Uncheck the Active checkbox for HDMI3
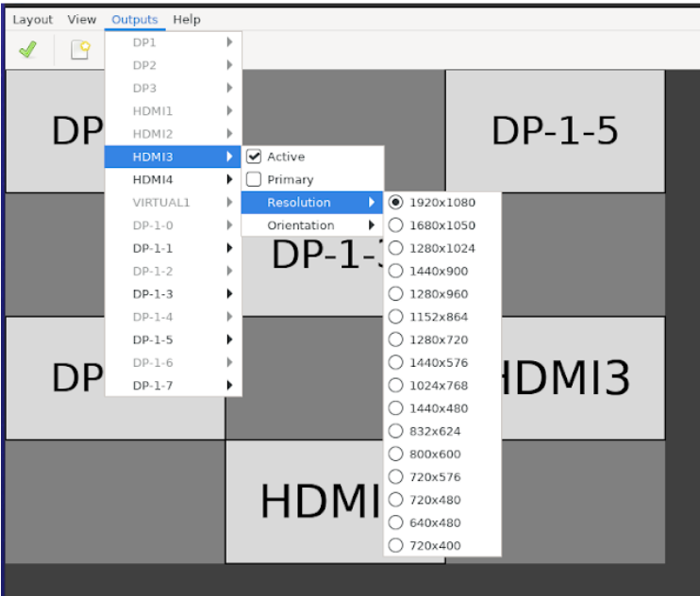This screenshot has width=700, height=596. (254, 157)
